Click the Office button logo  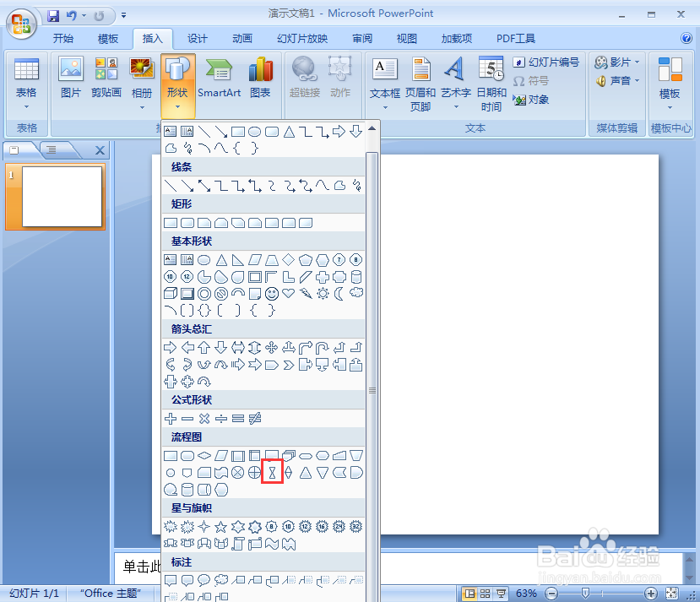[x=21, y=23]
